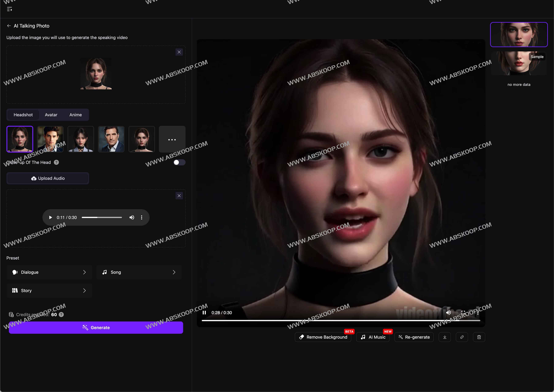Viewport: 554px width, 392px height.
Task: Mute the uploaded audio preview
Action: click(132, 217)
